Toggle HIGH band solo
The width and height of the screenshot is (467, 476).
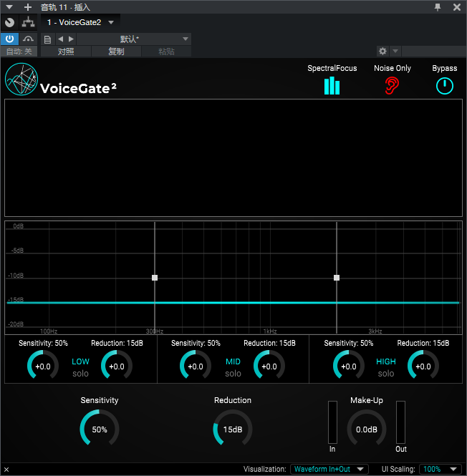click(386, 374)
